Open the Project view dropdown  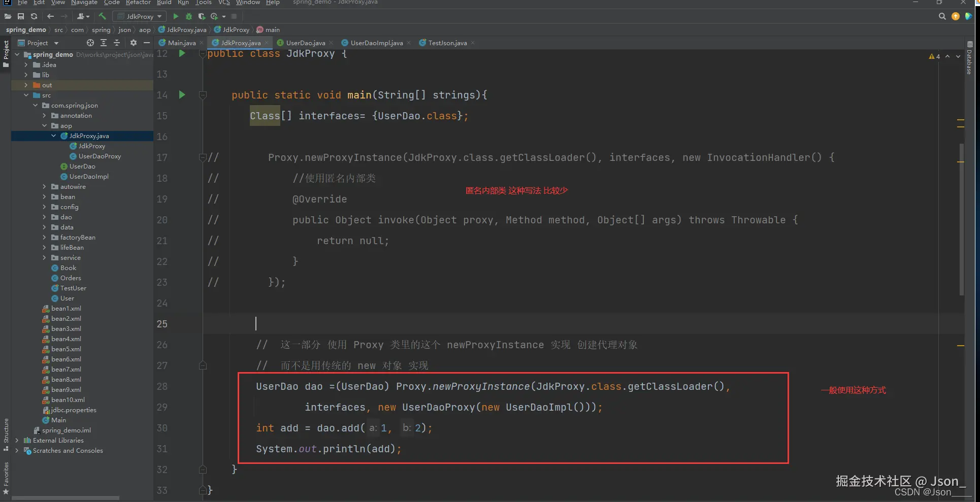click(39, 43)
